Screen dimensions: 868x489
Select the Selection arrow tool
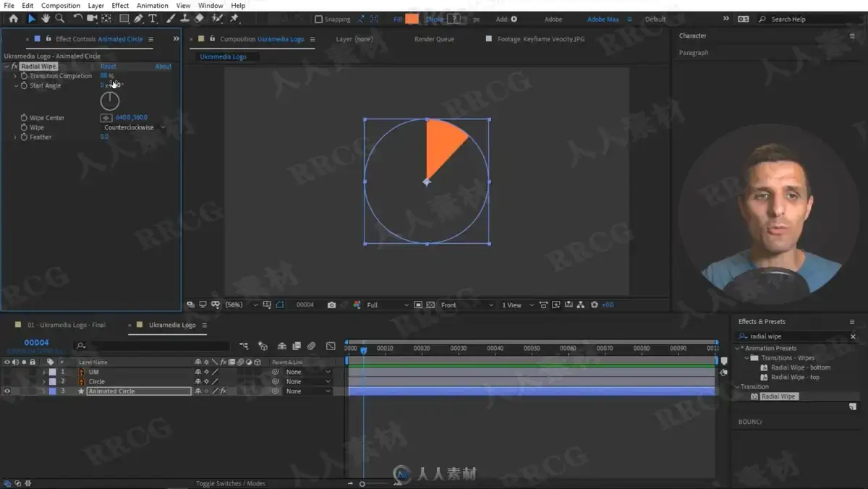point(32,19)
